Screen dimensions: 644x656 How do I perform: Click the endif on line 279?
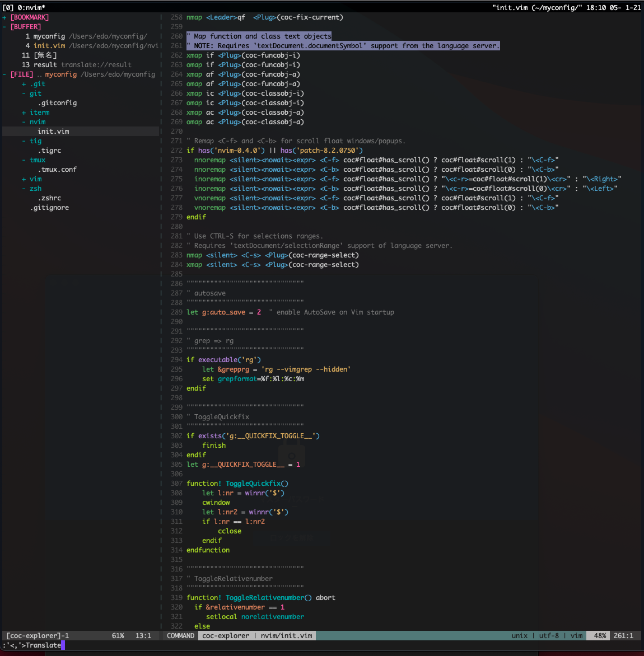[196, 217]
